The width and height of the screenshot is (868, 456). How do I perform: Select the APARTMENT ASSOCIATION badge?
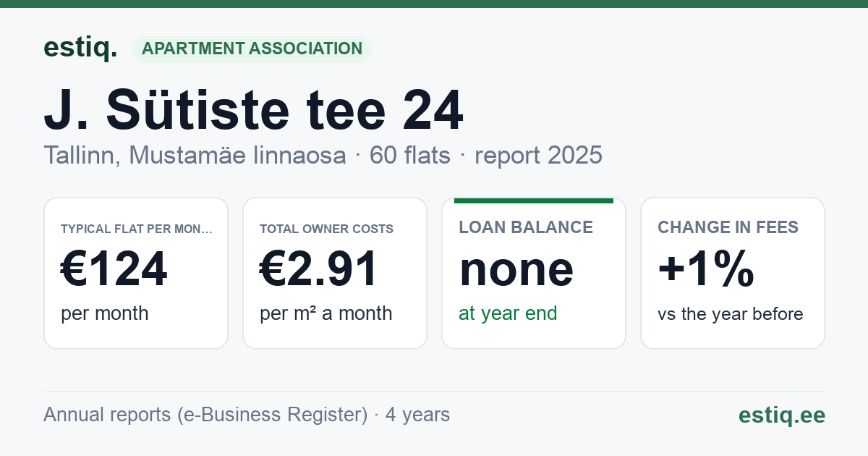click(252, 48)
